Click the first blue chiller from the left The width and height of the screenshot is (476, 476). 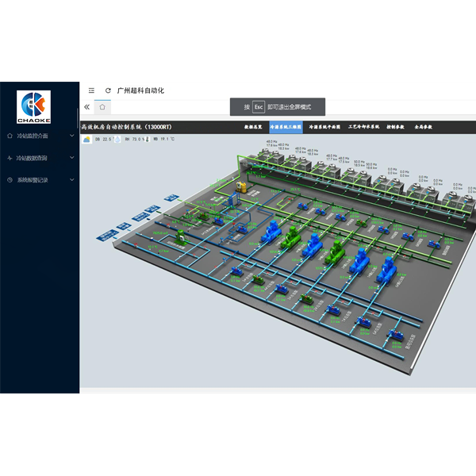tap(271, 232)
